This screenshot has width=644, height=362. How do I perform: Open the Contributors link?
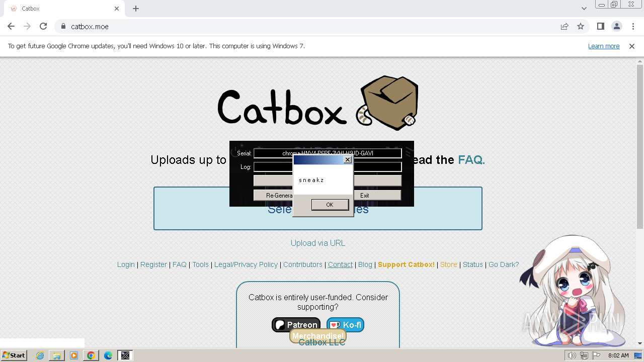[302, 264]
